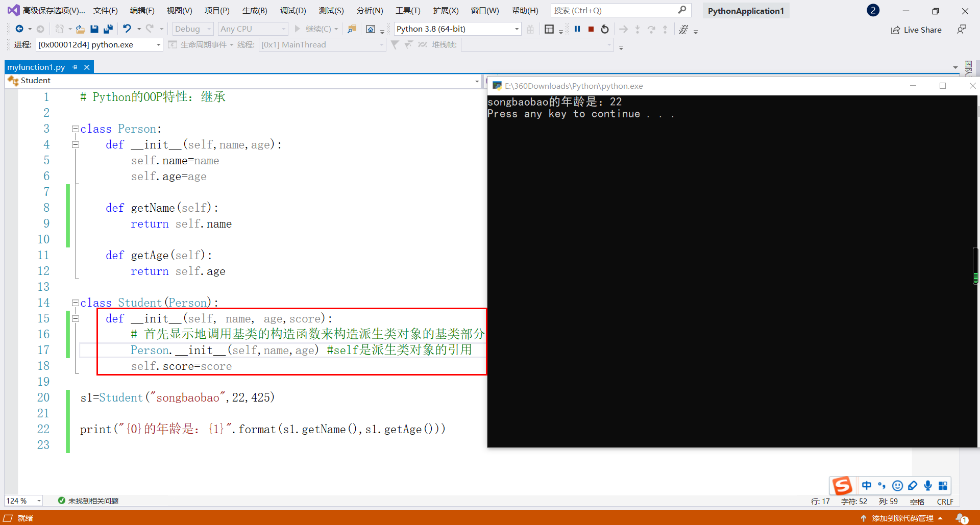Click the Navigate Backward arrow icon
The height and width of the screenshot is (525, 980).
pos(19,29)
